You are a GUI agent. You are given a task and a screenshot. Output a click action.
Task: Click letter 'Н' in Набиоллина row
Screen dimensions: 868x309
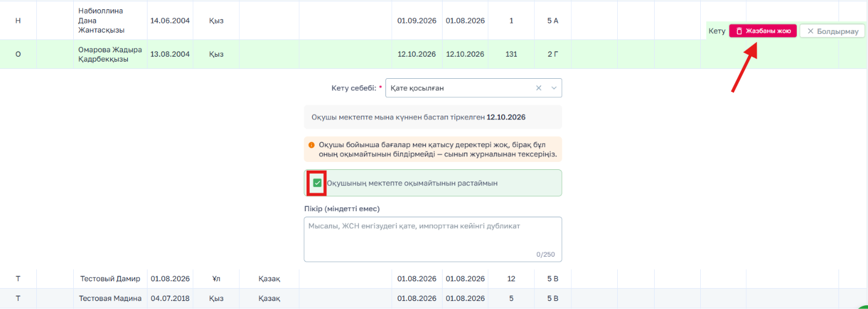pyautogui.click(x=18, y=20)
